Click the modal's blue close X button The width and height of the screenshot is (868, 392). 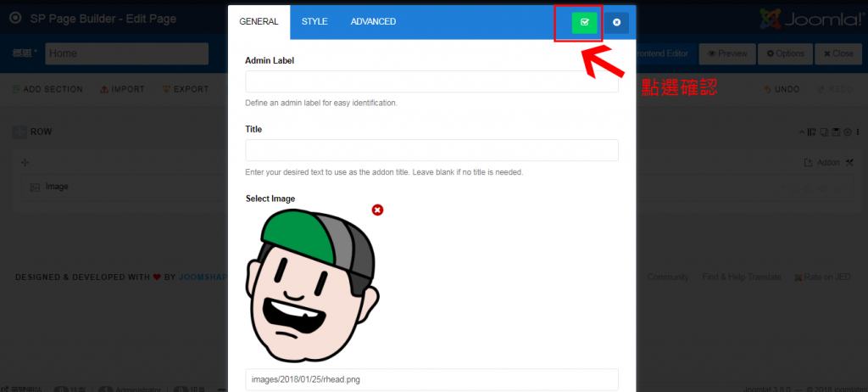(x=616, y=22)
